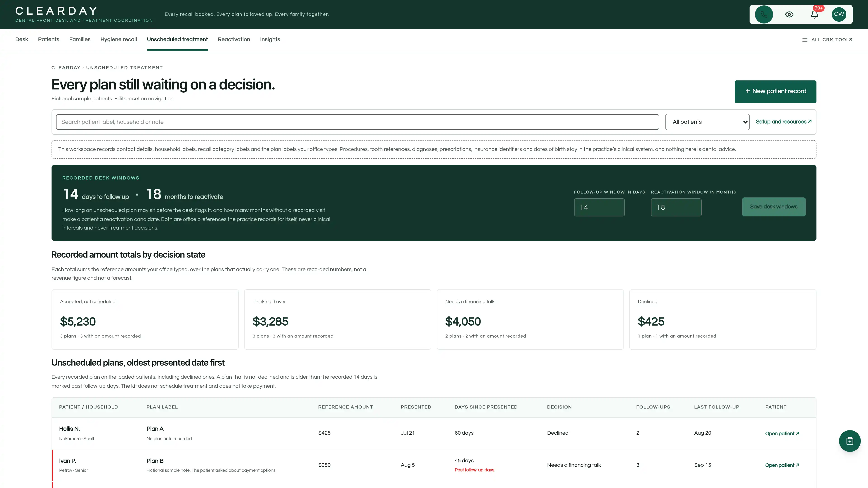Click the Sep 15 last follow-up date

[703, 465]
